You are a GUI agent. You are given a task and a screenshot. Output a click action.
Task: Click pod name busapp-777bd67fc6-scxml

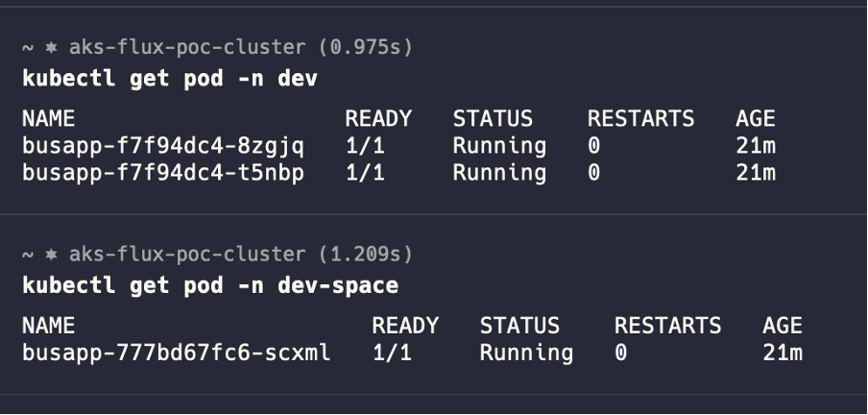(x=177, y=353)
